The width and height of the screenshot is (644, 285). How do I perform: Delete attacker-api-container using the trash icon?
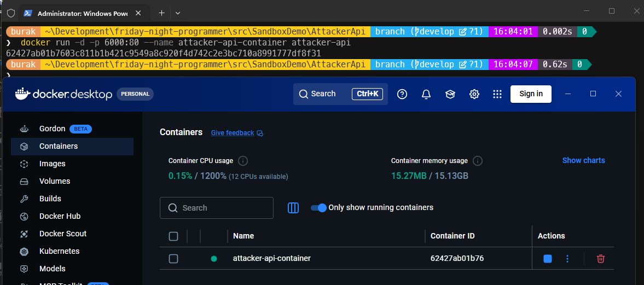[x=600, y=259]
